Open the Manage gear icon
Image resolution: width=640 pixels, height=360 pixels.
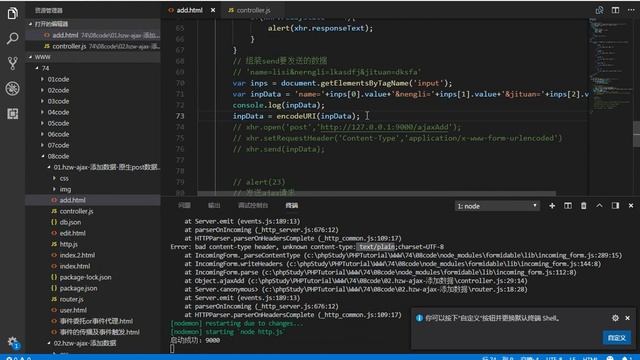(13, 342)
